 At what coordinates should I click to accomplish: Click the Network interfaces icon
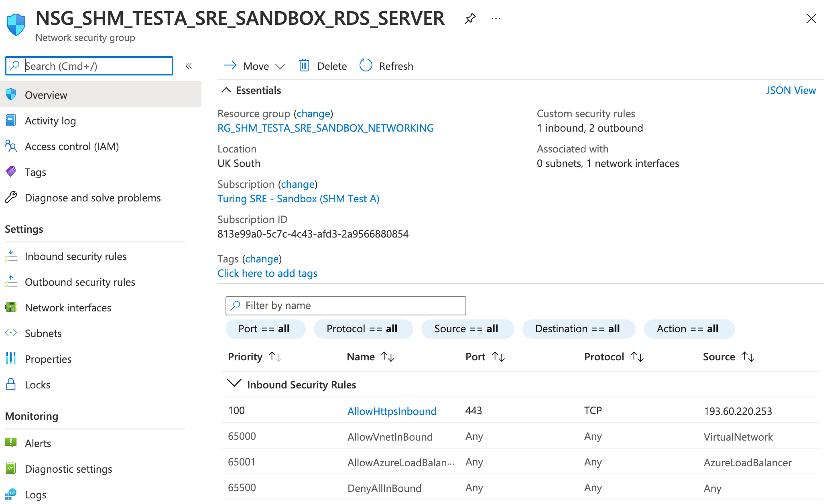(x=11, y=307)
